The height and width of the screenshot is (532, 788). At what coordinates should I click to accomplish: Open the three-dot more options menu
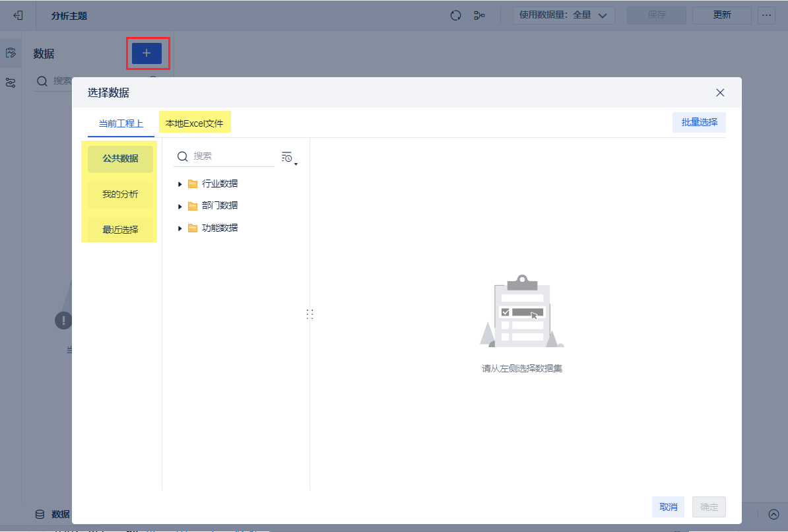(766, 15)
